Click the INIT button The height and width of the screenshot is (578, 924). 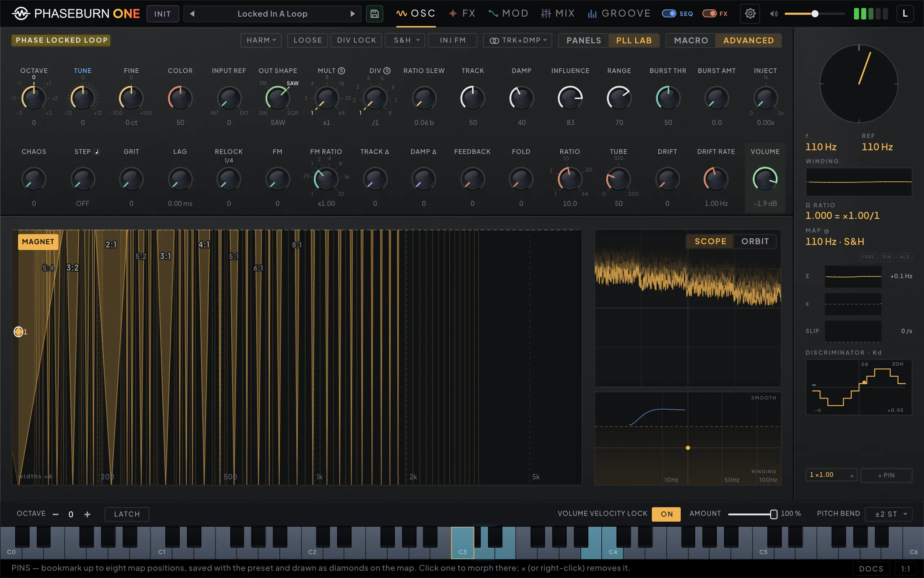[x=163, y=14]
